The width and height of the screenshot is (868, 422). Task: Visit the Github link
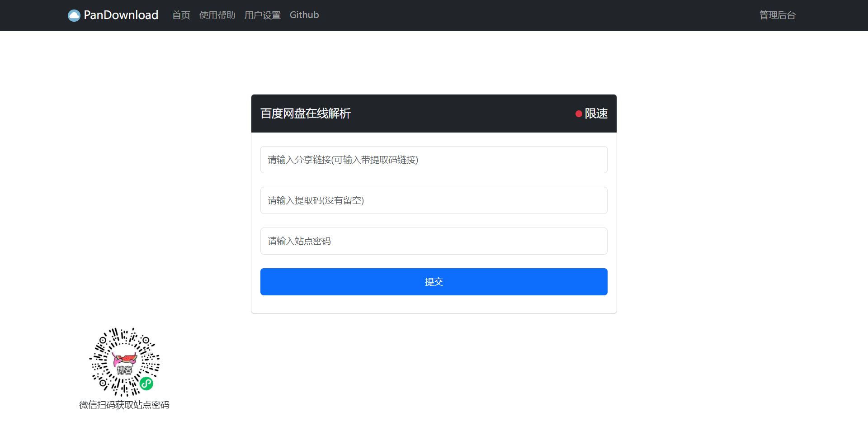pos(304,15)
